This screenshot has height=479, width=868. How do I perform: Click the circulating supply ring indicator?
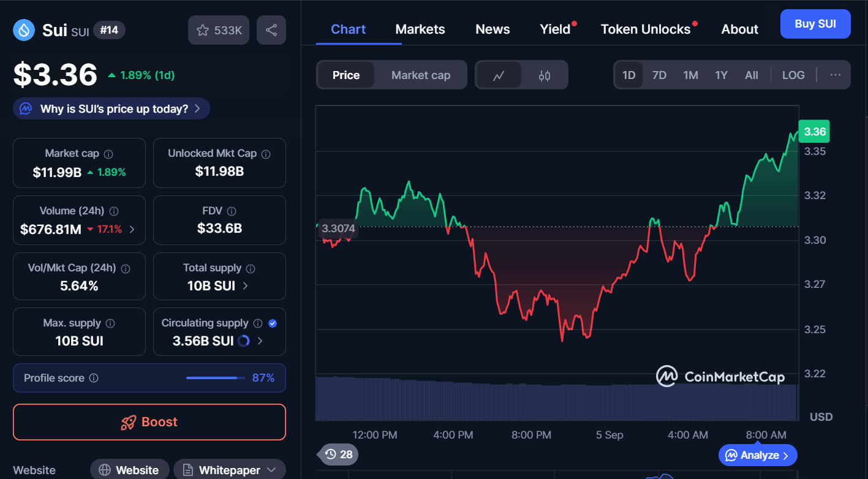click(x=243, y=341)
